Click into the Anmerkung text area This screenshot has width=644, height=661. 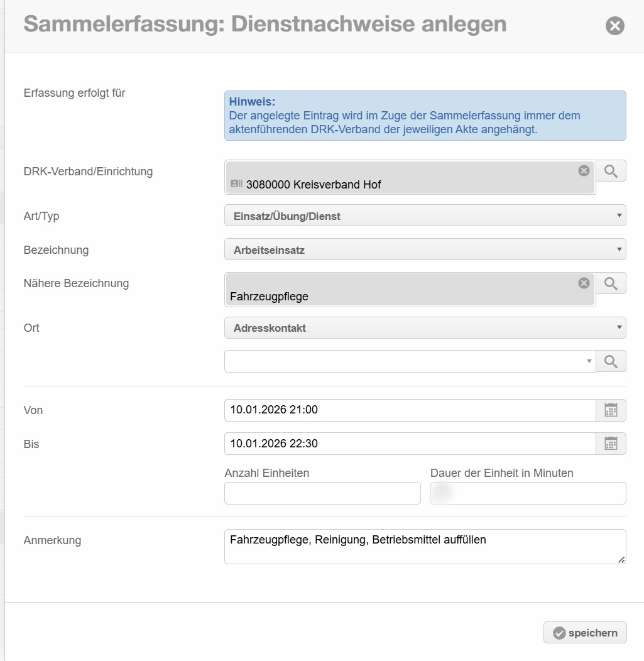click(x=425, y=546)
